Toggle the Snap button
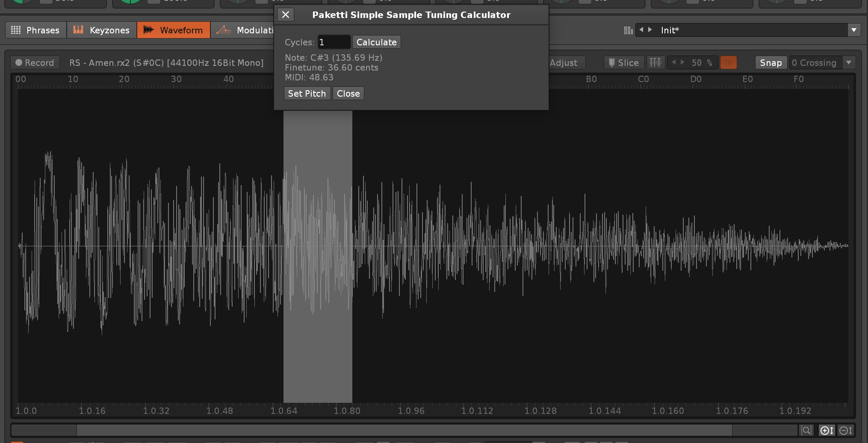This screenshot has width=868, height=443. [771, 63]
